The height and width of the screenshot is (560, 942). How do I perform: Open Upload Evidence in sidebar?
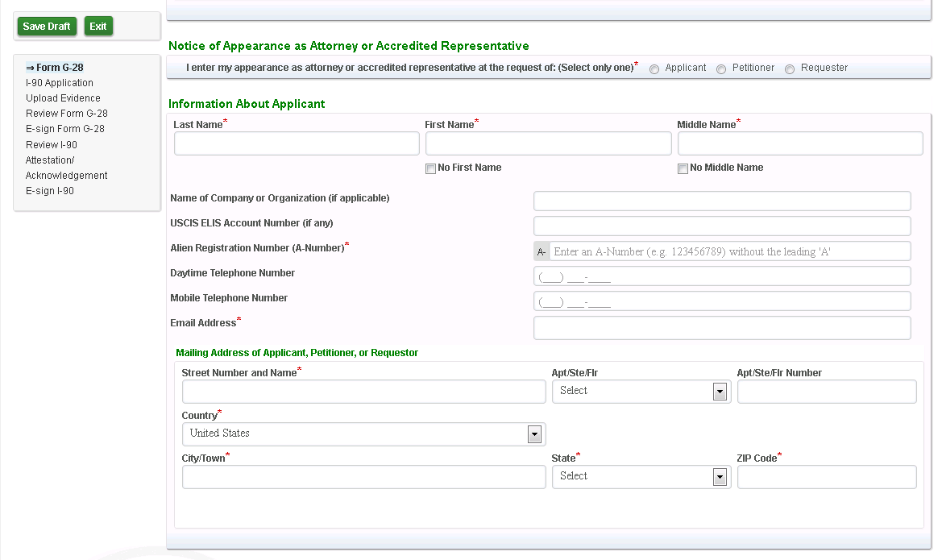point(63,98)
